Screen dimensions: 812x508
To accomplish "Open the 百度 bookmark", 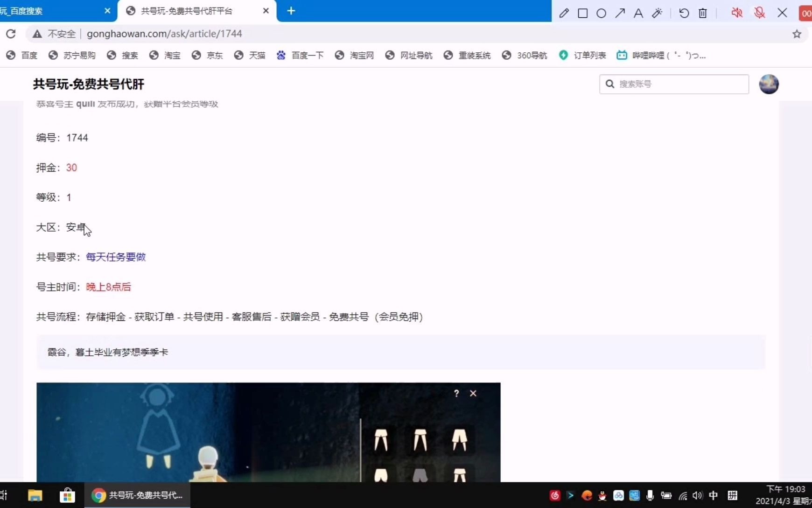I will tap(22, 55).
